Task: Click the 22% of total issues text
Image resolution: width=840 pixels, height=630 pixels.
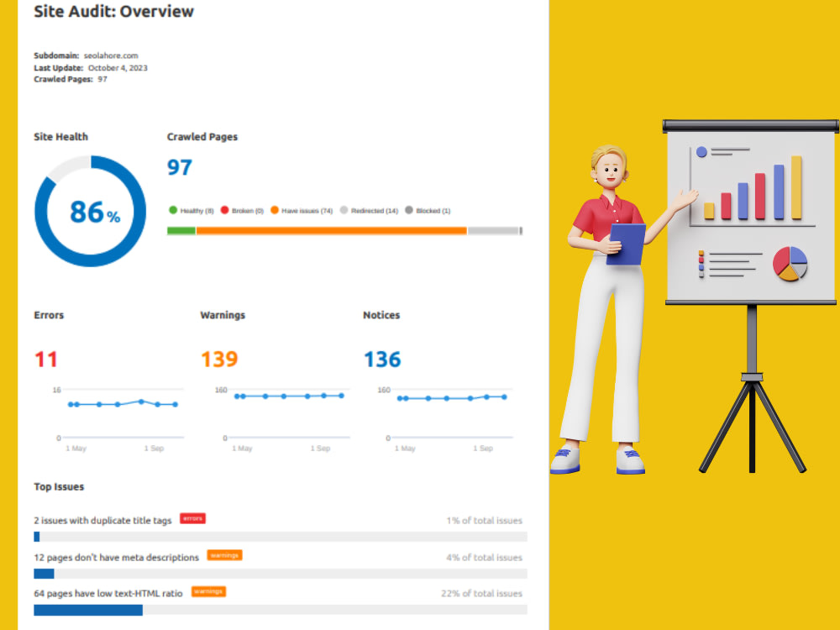Action: tap(481, 594)
